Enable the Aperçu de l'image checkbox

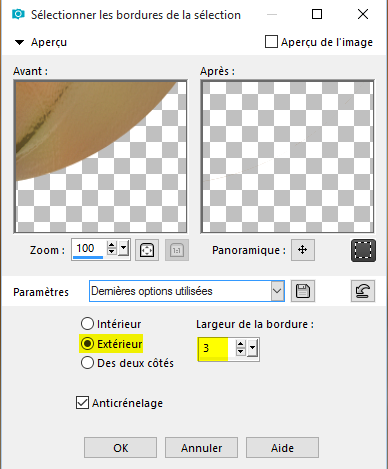click(271, 42)
